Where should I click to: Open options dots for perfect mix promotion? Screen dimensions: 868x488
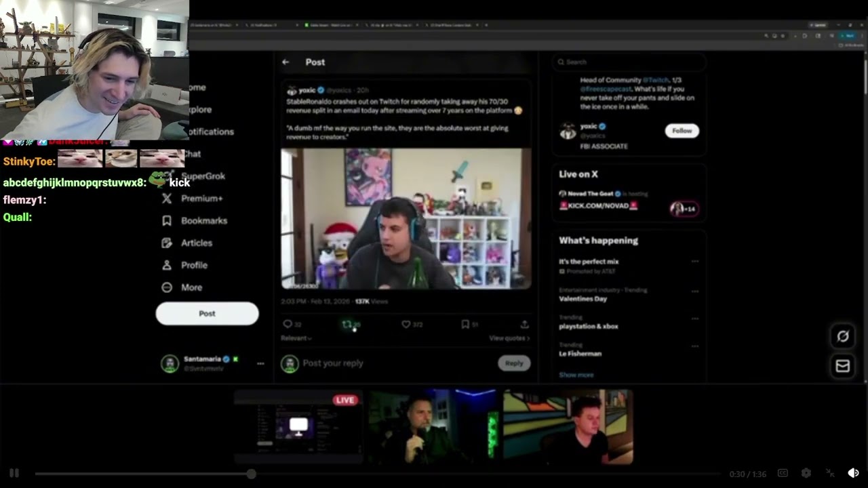point(694,261)
